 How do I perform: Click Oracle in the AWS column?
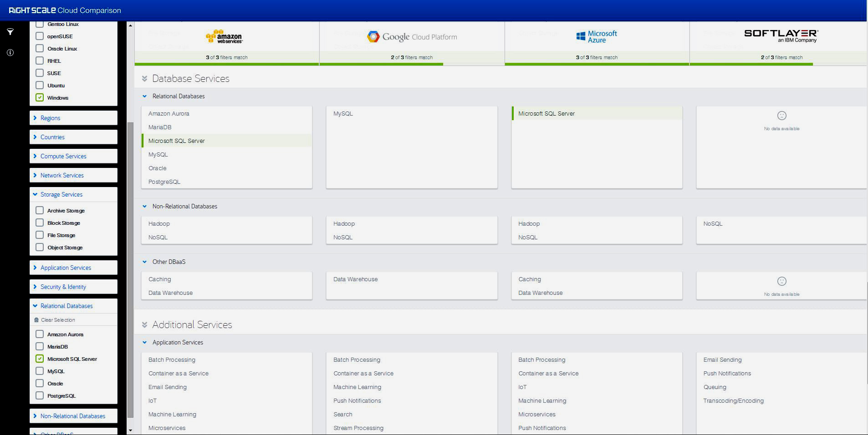coord(157,168)
